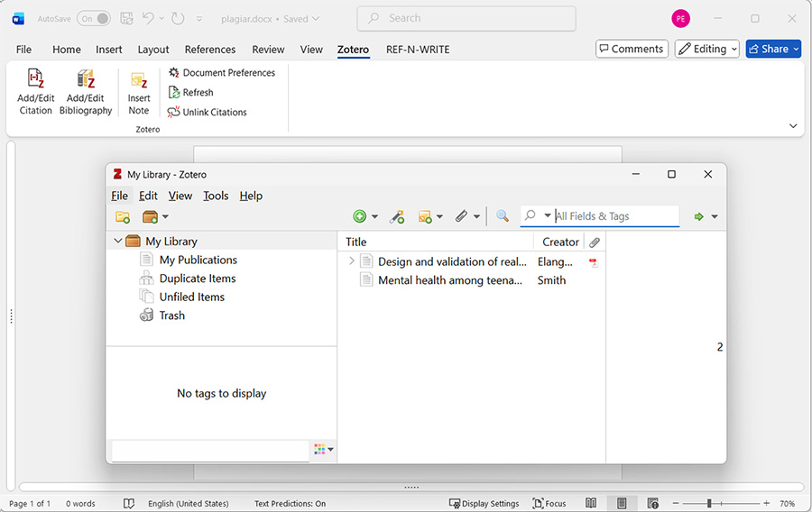812x512 pixels.
Task: Click the green Locate arrow icon
Action: coord(699,216)
